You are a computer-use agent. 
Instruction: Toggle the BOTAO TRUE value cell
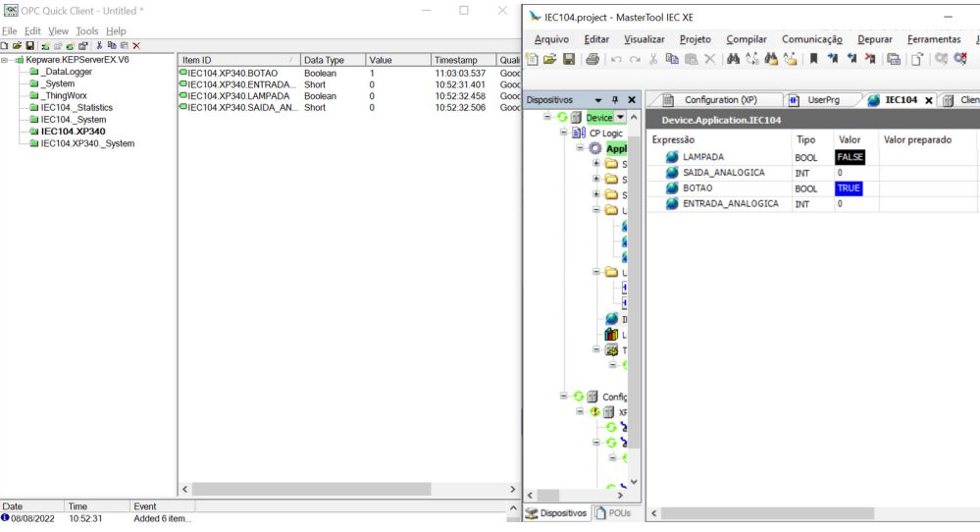pyautogui.click(x=849, y=188)
